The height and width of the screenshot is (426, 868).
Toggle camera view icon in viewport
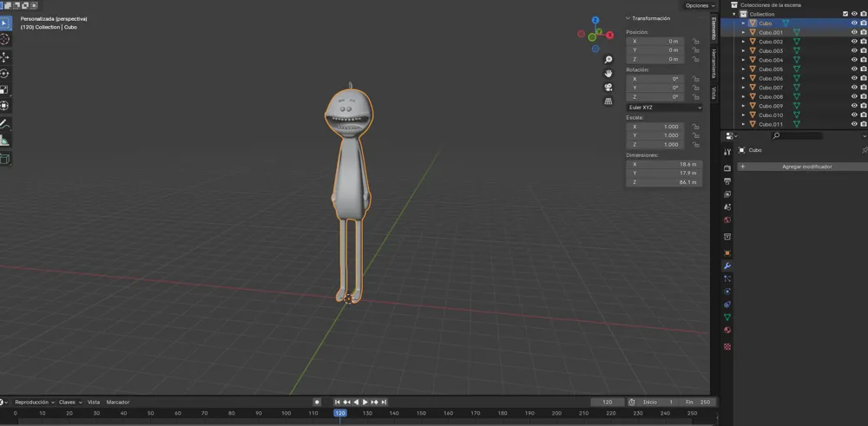tap(608, 88)
